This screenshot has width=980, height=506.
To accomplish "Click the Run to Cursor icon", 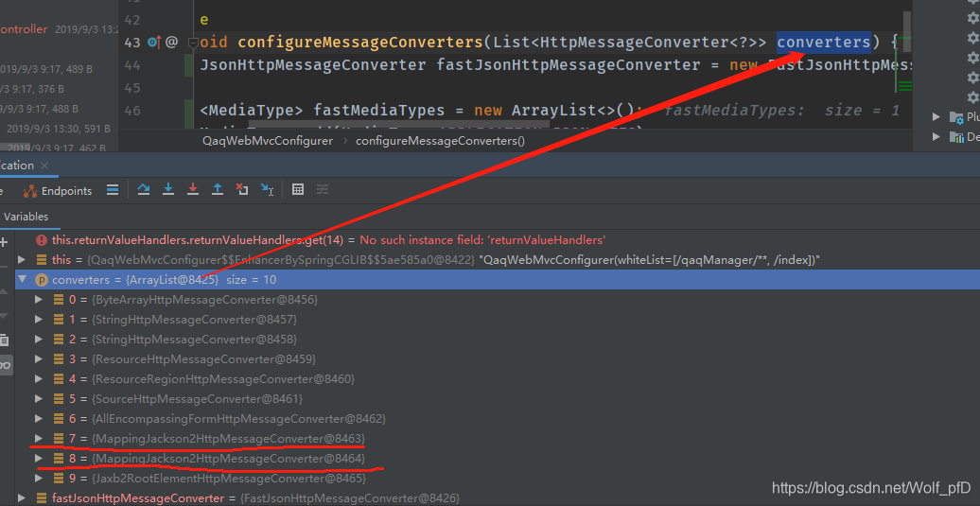I will [x=267, y=189].
